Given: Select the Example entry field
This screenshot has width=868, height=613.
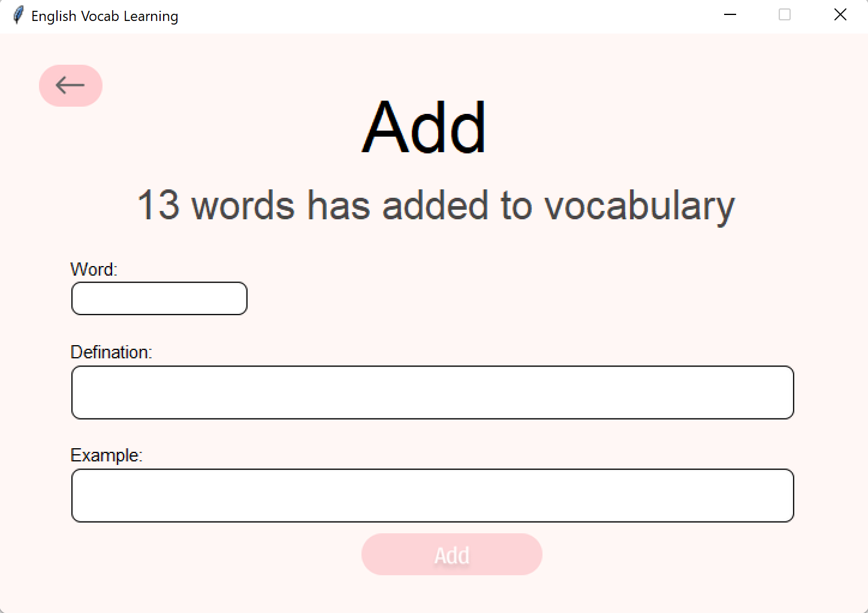Looking at the screenshot, I should 433,495.
